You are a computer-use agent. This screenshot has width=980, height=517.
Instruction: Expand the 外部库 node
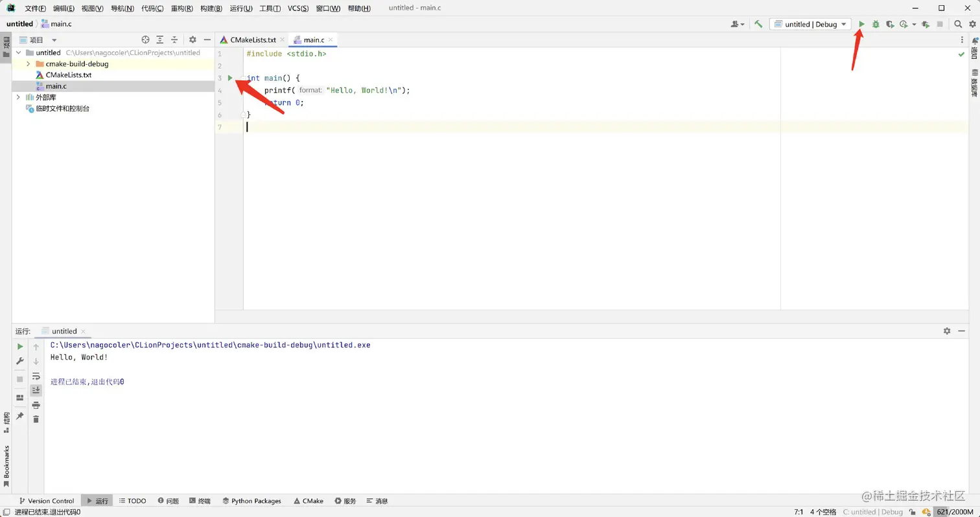[x=18, y=97]
